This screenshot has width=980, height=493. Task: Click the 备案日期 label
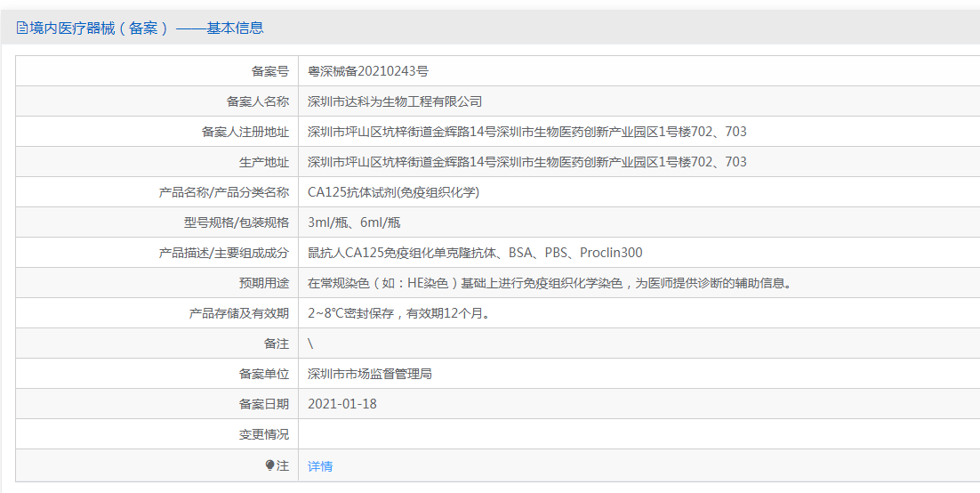point(264,404)
